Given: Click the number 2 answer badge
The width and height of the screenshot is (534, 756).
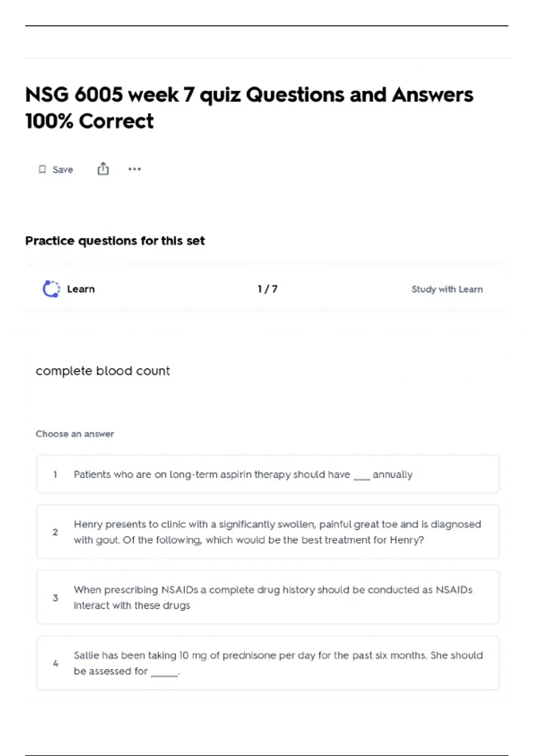Looking at the screenshot, I should (55, 532).
